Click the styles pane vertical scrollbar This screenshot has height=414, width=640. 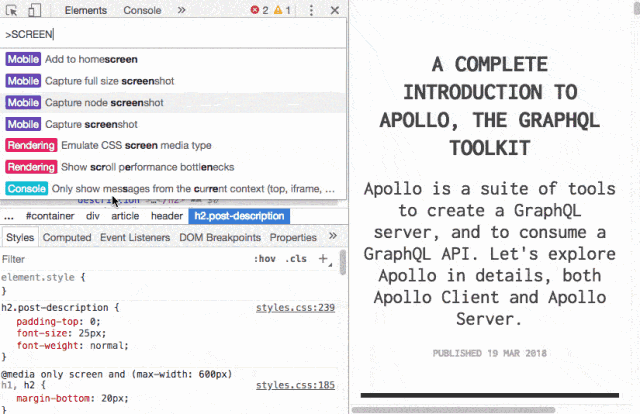pyautogui.click(x=342, y=262)
